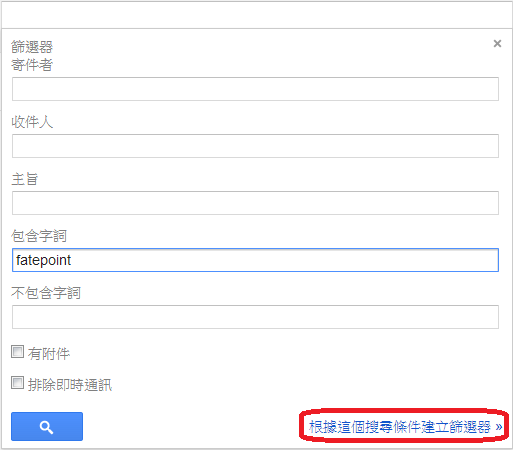Focus the 不包含字詞 input field
The image size is (515, 450).
pos(255,317)
